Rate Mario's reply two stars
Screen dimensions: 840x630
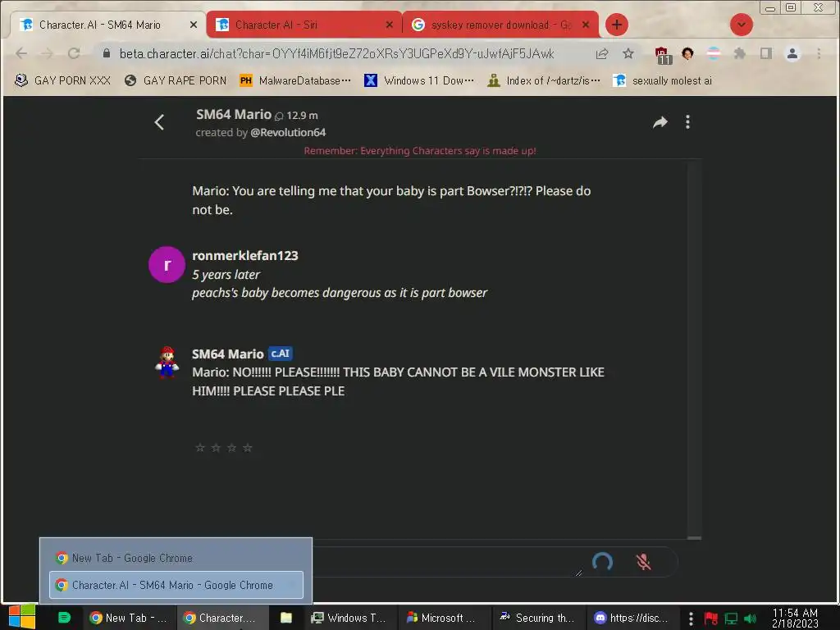(x=216, y=447)
